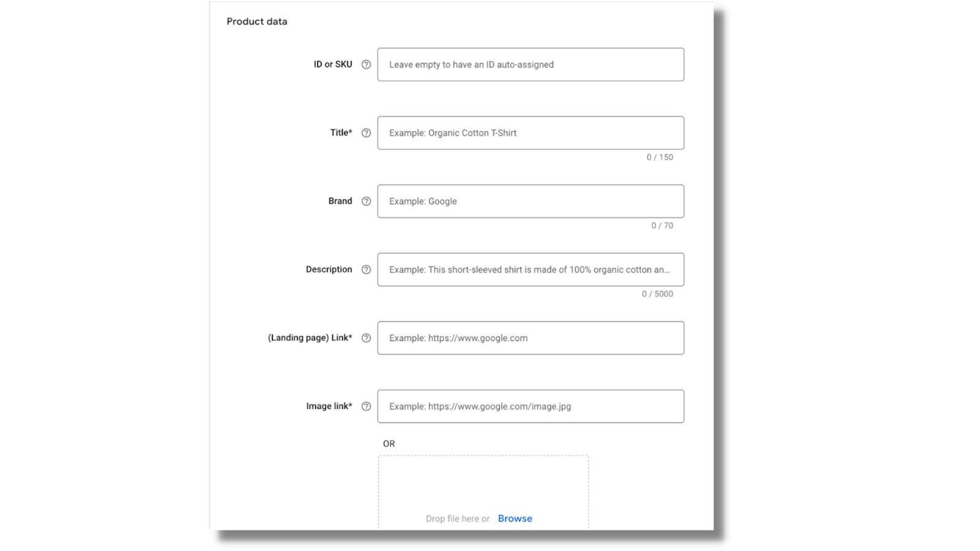This screenshot has width=980, height=551.
Task: Show help for Image link field
Action: tap(366, 407)
